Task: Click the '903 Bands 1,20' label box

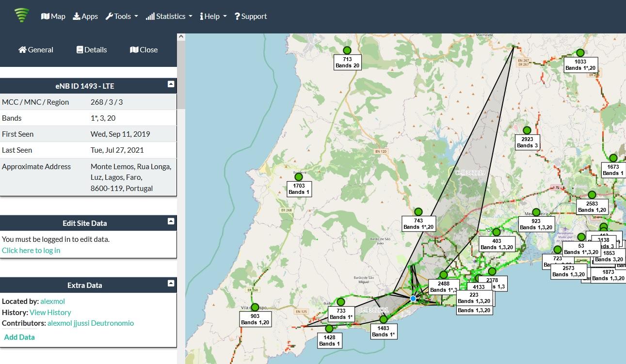Action: click(256, 319)
